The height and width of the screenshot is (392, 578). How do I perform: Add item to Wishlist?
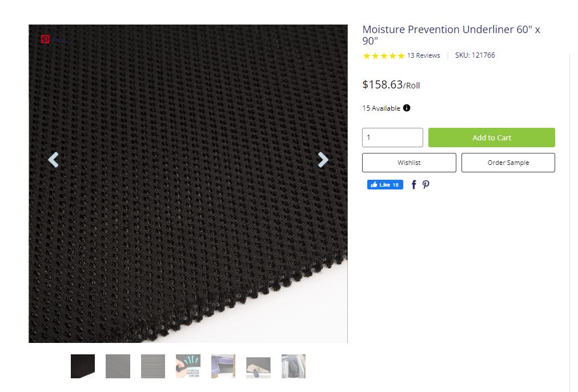pos(409,163)
